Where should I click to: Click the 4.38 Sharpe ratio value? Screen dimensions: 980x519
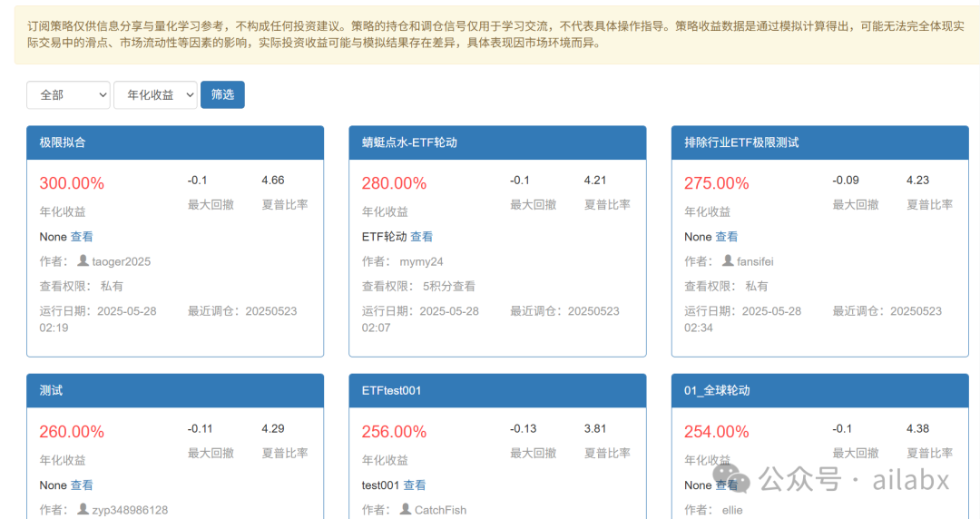(x=917, y=428)
